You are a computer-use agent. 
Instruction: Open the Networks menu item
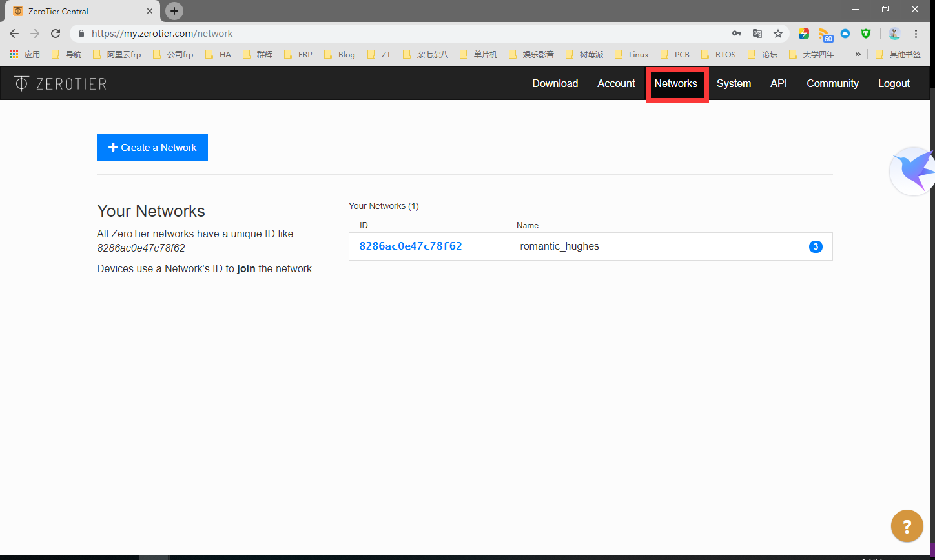pos(676,83)
